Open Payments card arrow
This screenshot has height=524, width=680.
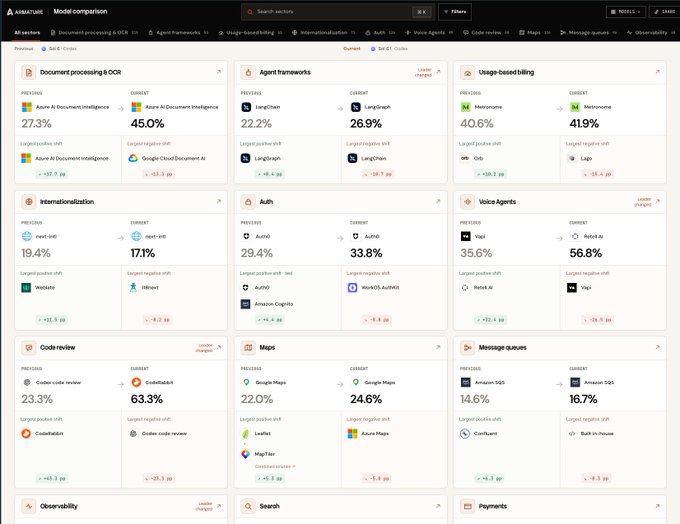point(657,506)
